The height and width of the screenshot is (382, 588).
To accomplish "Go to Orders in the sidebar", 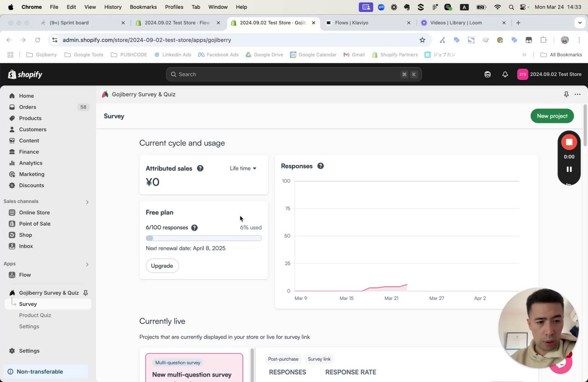I will (28, 107).
